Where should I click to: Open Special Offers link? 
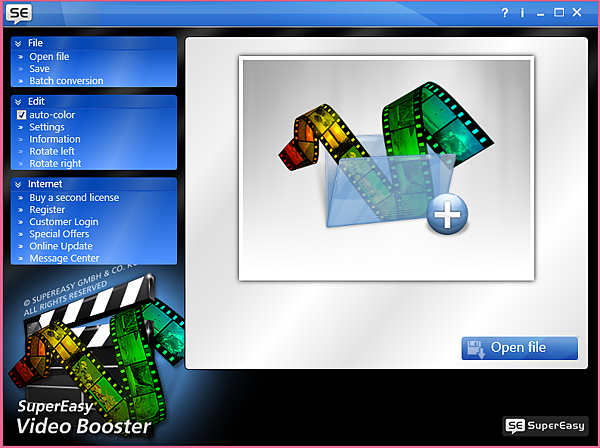pos(59,234)
